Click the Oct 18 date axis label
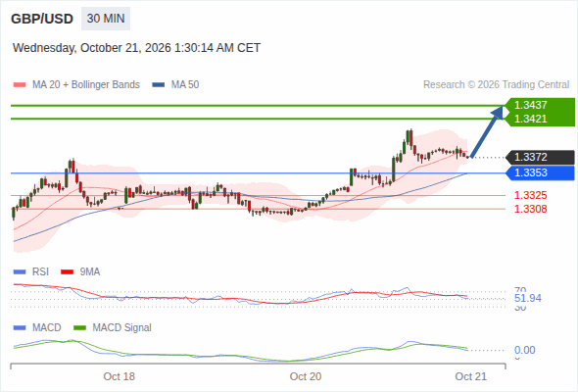 pos(120,376)
